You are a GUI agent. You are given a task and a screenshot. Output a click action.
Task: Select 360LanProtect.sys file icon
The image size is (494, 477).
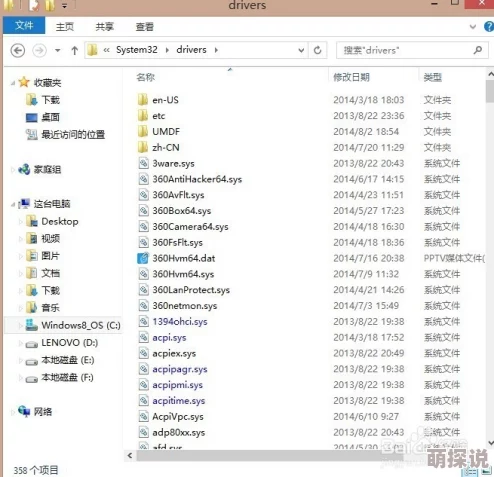(x=143, y=290)
